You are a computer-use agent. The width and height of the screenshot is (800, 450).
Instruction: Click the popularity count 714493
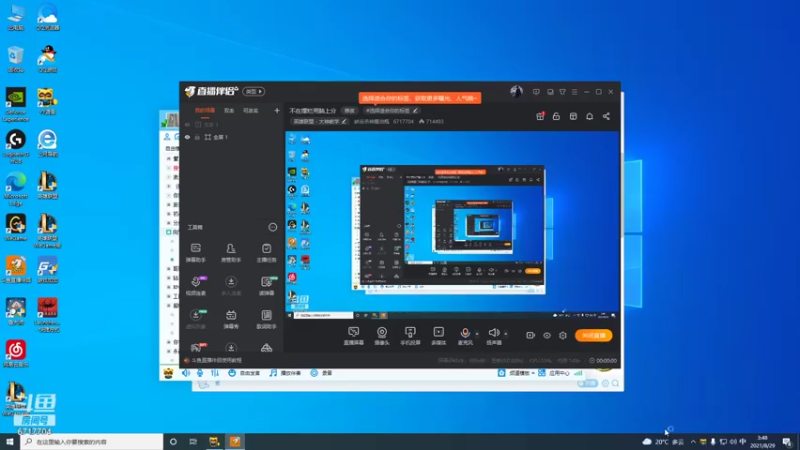click(x=431, y=121)
